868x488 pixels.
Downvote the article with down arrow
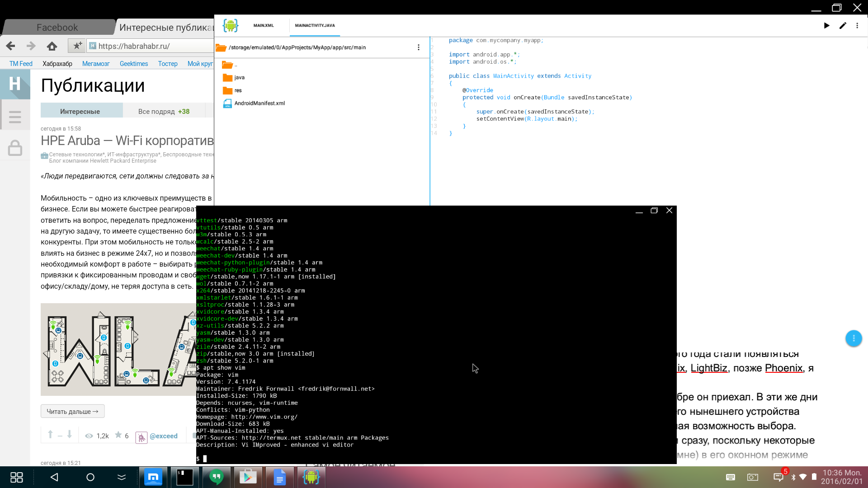(x=70, y=435)
